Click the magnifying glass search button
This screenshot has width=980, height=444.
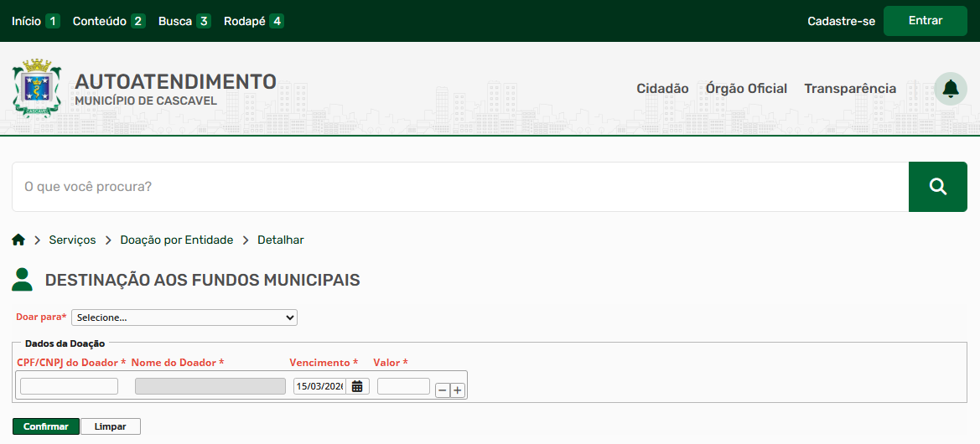click(937, 187)
